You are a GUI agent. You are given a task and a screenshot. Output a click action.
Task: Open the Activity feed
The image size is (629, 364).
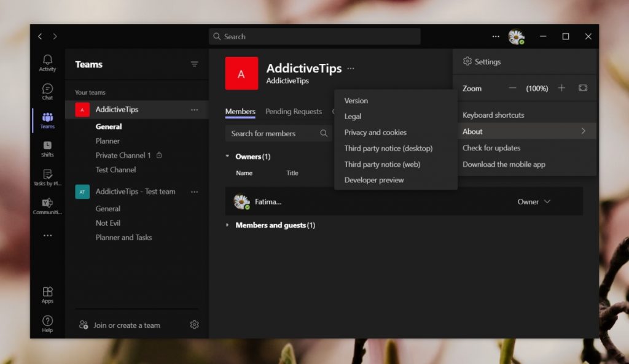pos(47,60)
